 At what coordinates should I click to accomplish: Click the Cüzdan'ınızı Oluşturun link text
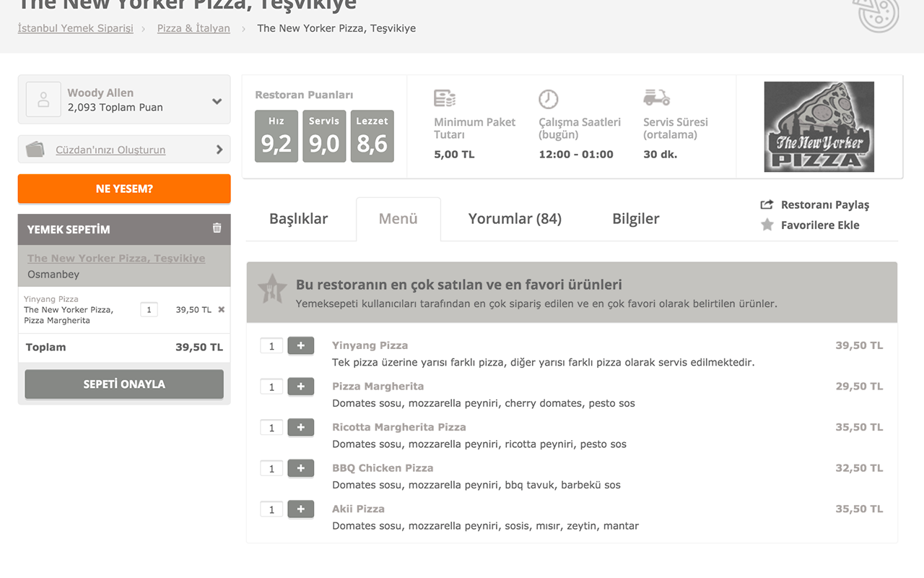point(110,150)
